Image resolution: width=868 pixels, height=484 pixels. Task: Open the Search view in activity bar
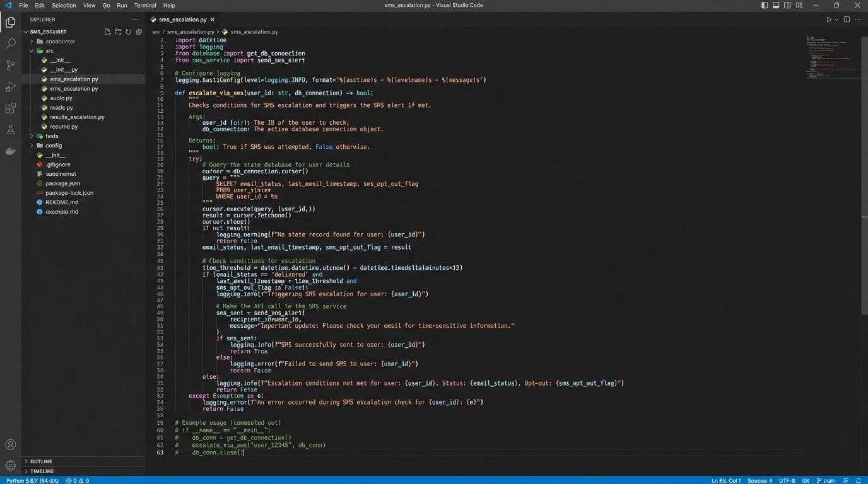coord(11,43)
